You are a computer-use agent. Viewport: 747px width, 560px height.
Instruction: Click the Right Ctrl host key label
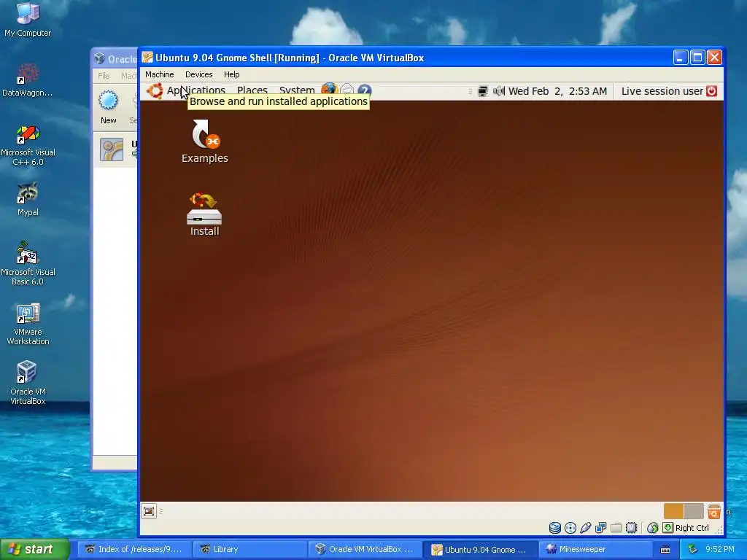692,528
